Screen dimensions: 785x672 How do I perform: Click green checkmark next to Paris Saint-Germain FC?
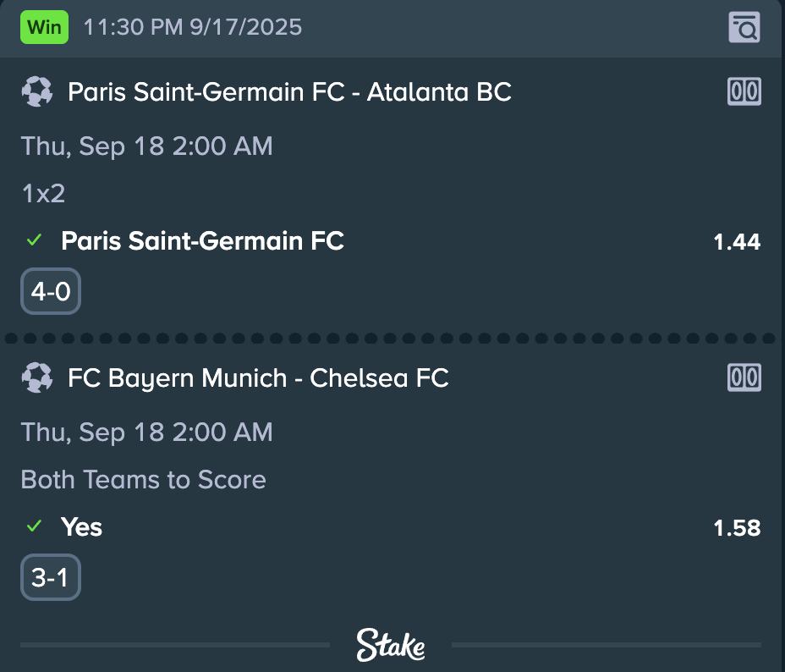[34, 240]
